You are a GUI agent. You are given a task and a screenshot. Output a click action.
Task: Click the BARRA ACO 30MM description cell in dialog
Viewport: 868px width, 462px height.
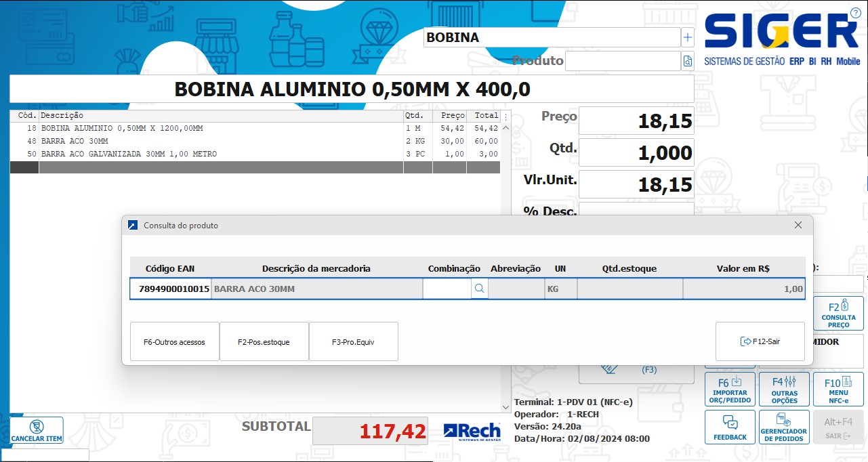point(317,289)
